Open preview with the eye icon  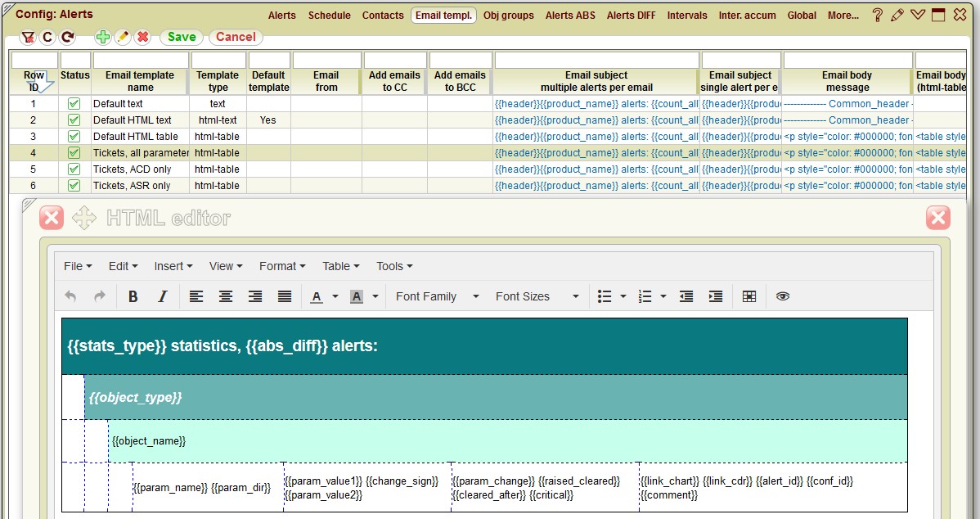point(783,296)
